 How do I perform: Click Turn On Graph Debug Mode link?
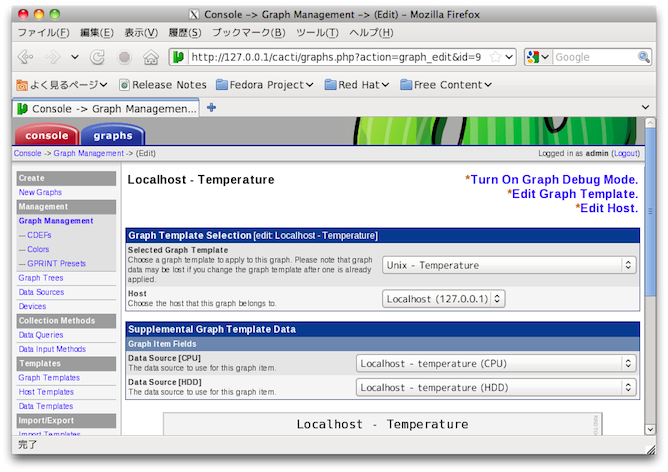(x=554, y=180)
